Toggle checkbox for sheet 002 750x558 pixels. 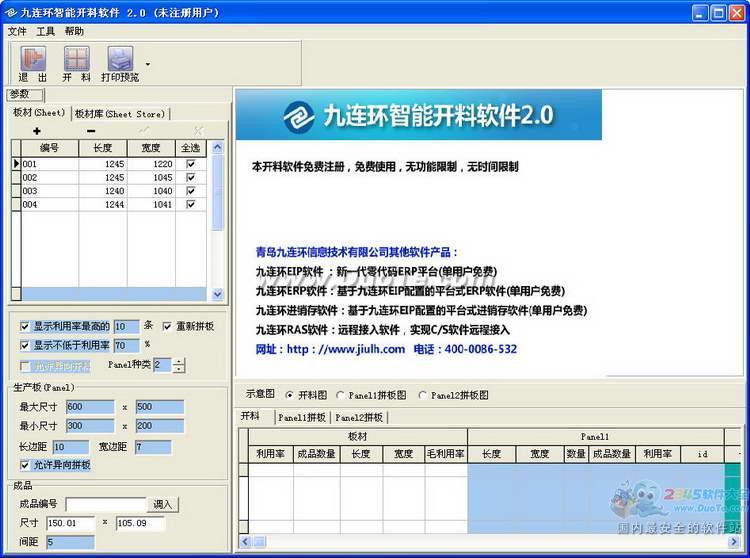point(191,177)
